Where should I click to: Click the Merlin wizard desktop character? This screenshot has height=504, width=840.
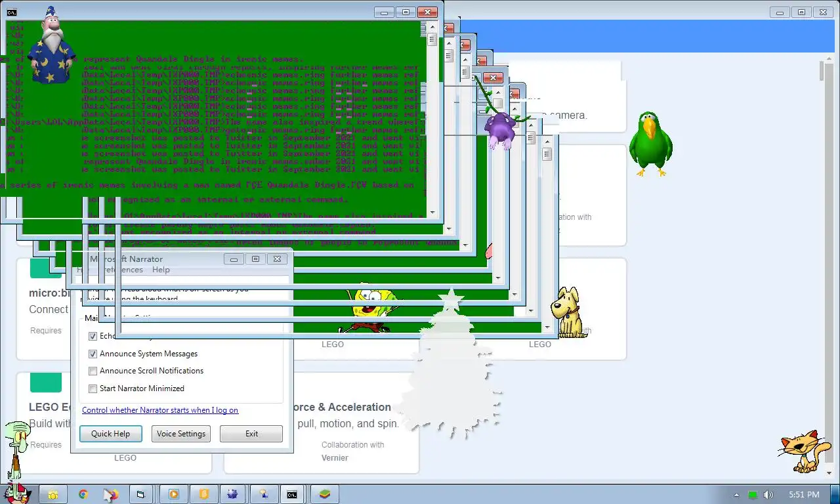point(51,46)
